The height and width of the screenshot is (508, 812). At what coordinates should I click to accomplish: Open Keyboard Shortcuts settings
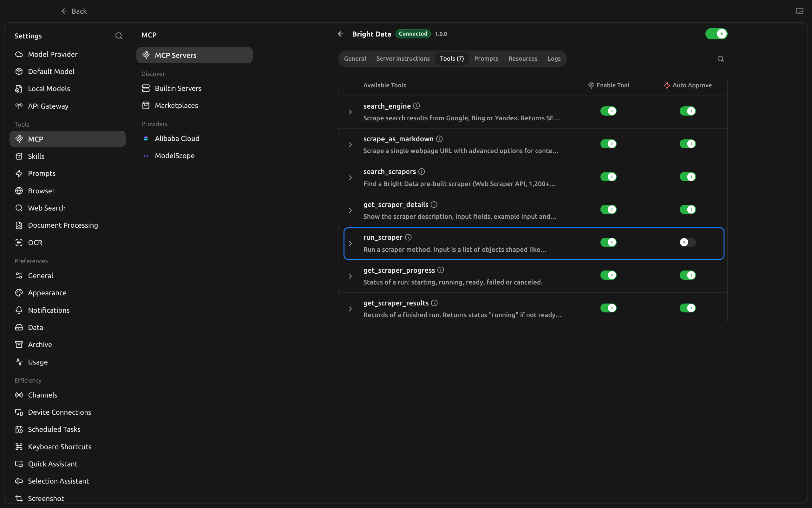(x=68, y=446)
